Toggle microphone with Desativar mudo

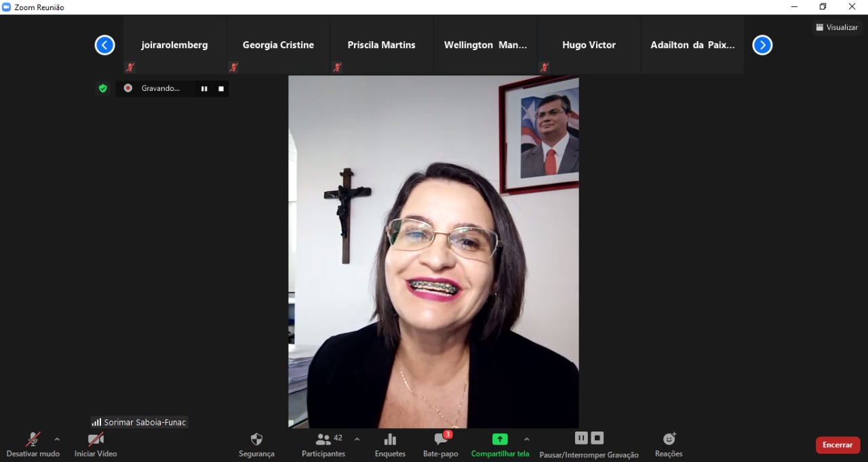tap(33, 440)
